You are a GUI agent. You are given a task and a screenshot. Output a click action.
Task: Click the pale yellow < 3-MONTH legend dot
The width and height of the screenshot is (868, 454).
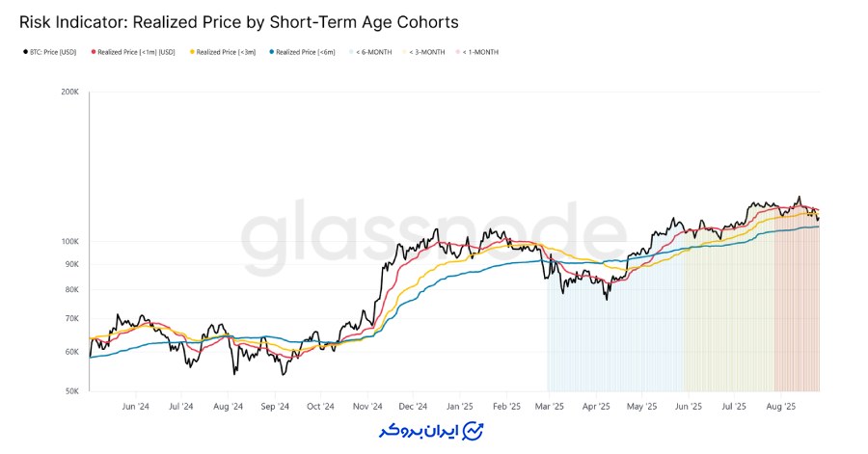406,52
